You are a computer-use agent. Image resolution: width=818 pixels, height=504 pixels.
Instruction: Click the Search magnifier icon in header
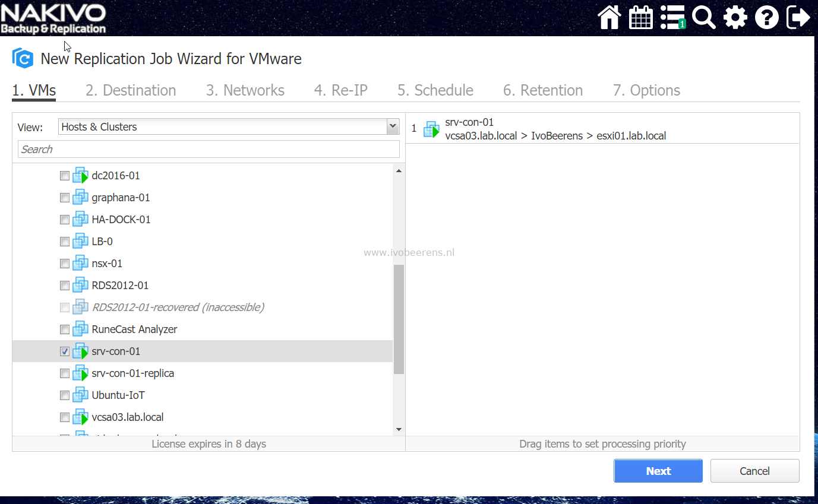[x=704, y=17]
